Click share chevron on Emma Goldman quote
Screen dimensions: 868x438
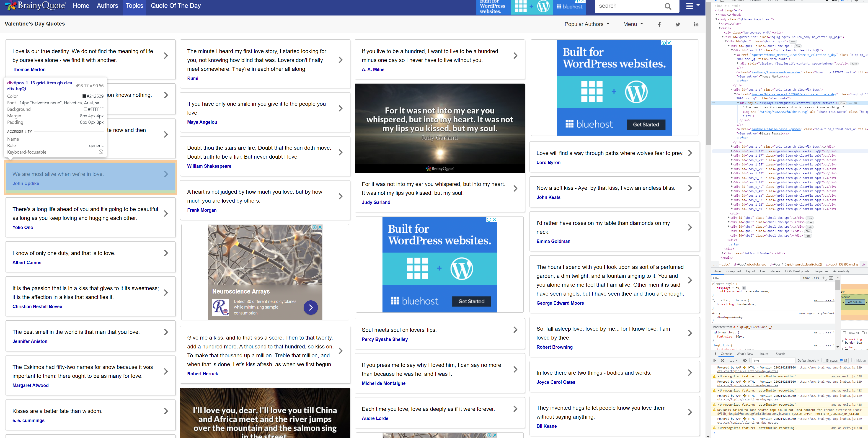pos(690,227)
